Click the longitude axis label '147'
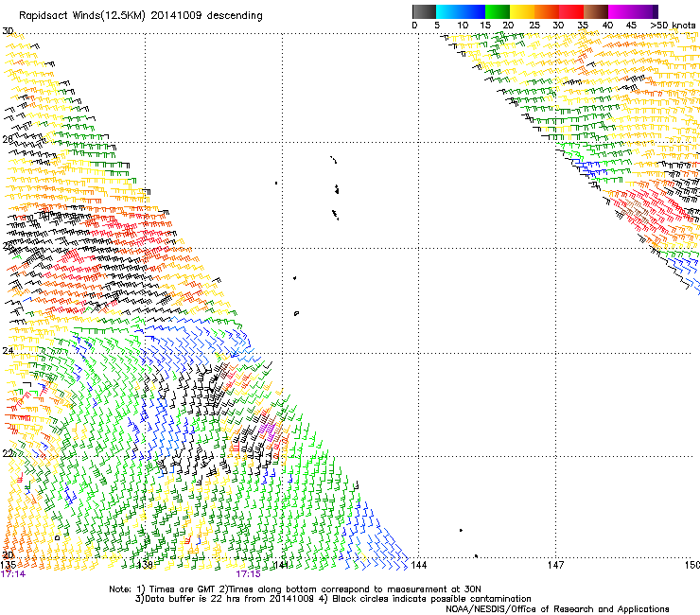Screen dimensions: 700x615 (555, 565)
